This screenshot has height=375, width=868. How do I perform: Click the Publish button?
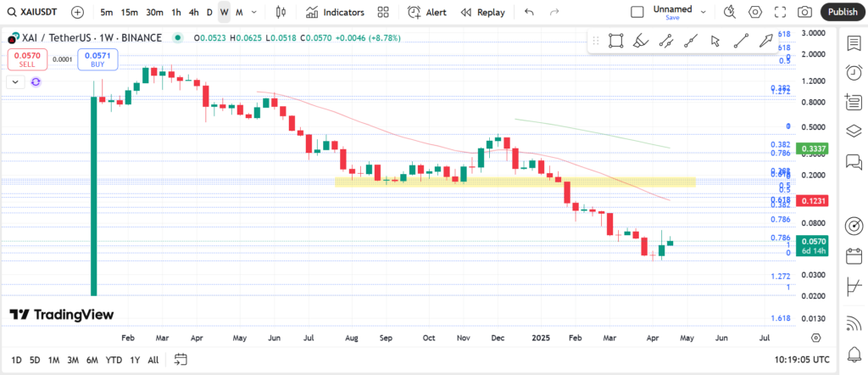(x=843, y=13)
